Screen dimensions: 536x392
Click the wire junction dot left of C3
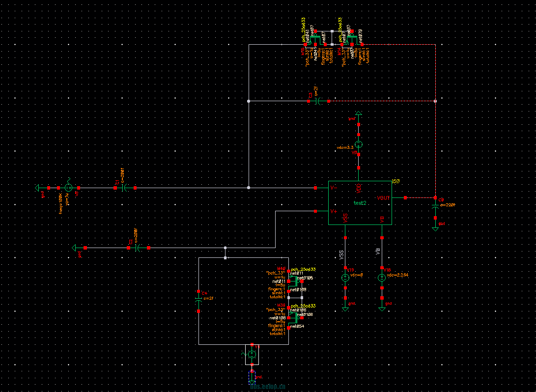coord(249,101)
